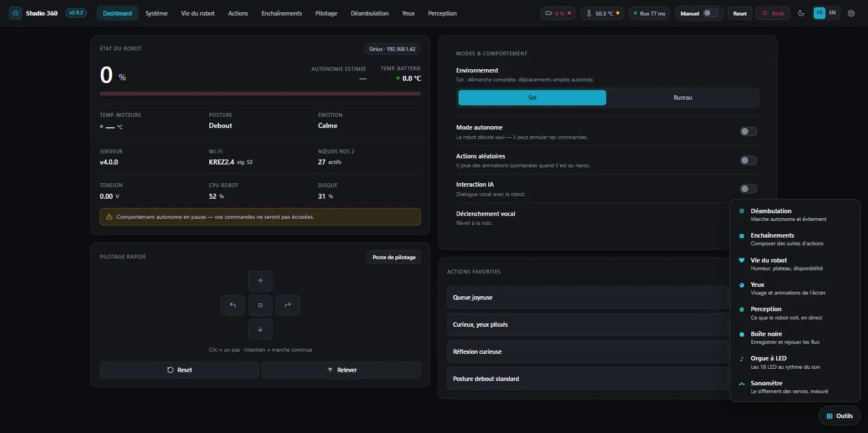Viewport: 868px width, 433px height.
Task: Click the Calme émotion value
Action: point(328,126)
